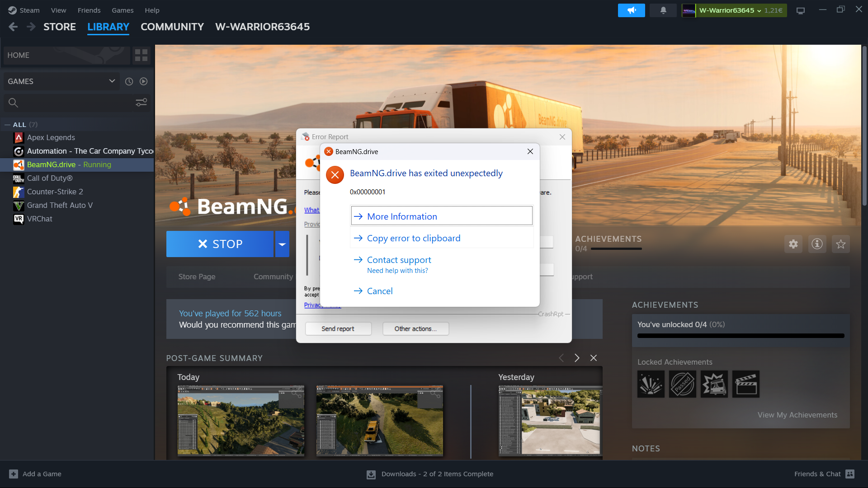Click the announcements megaphone icon
This screenshot has height=488, width=868.
631,10
